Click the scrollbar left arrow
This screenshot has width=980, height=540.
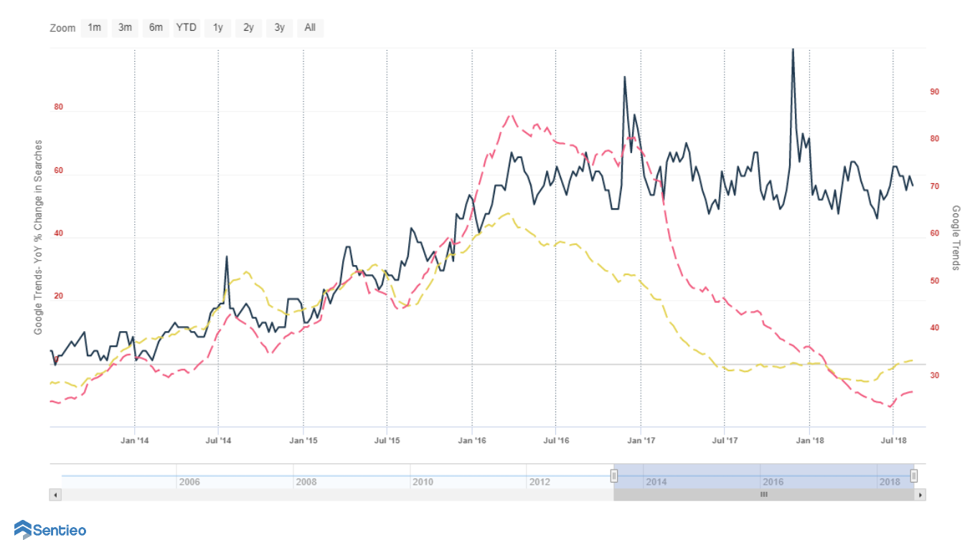click(x=55, y=495)
